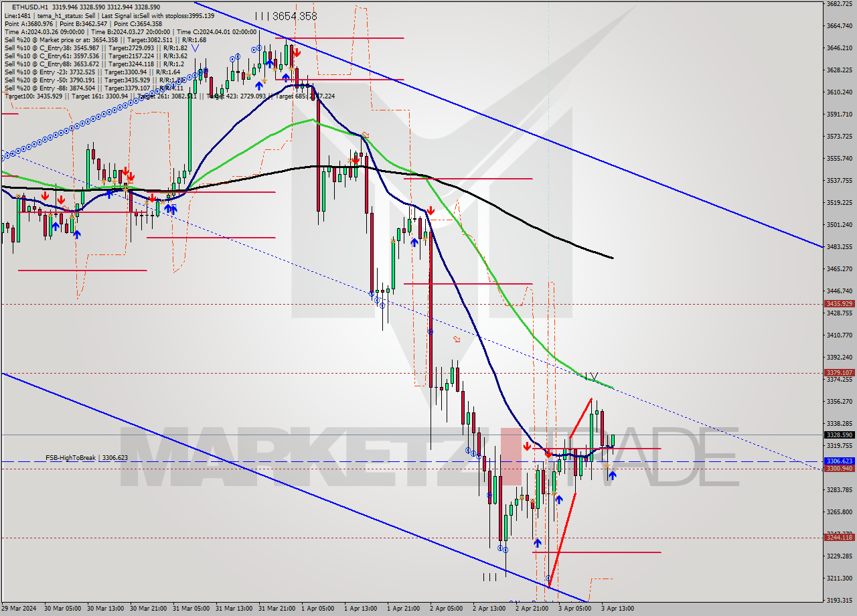857x616 pixels.
Task: Click the '1 Apr 13:00' time axis label
Action: tap(362, 609)
